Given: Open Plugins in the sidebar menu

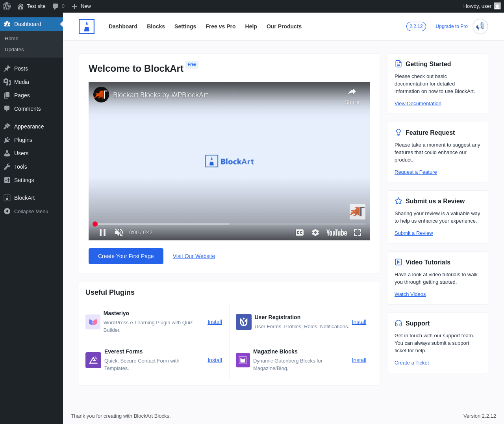Looking at the screenshot, I should pyautogui.click(x=23, y=140).
